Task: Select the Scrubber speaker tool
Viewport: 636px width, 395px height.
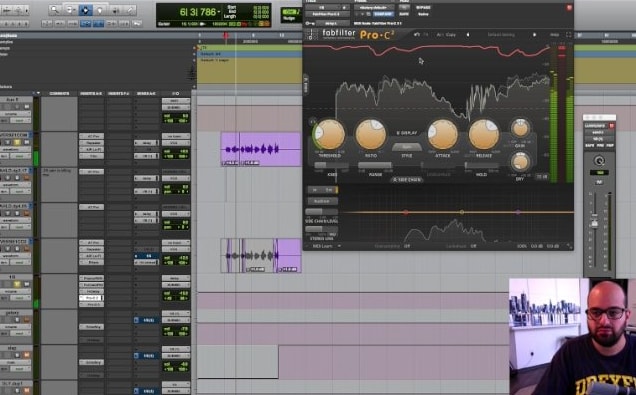Action: pos(116,10)
